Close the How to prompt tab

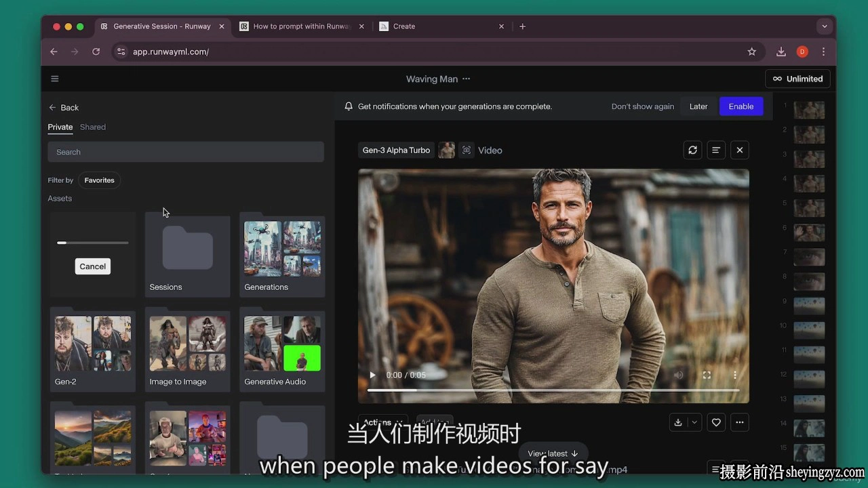(361, 26)
